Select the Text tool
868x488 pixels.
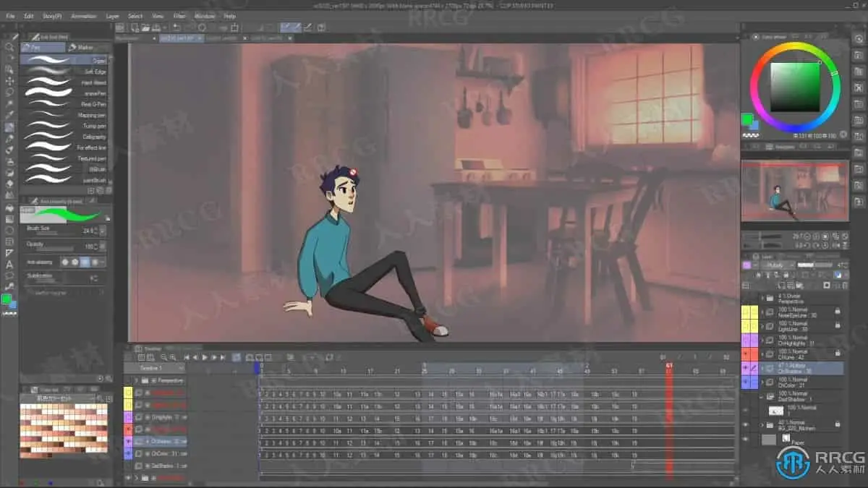[x=9, y=265]
